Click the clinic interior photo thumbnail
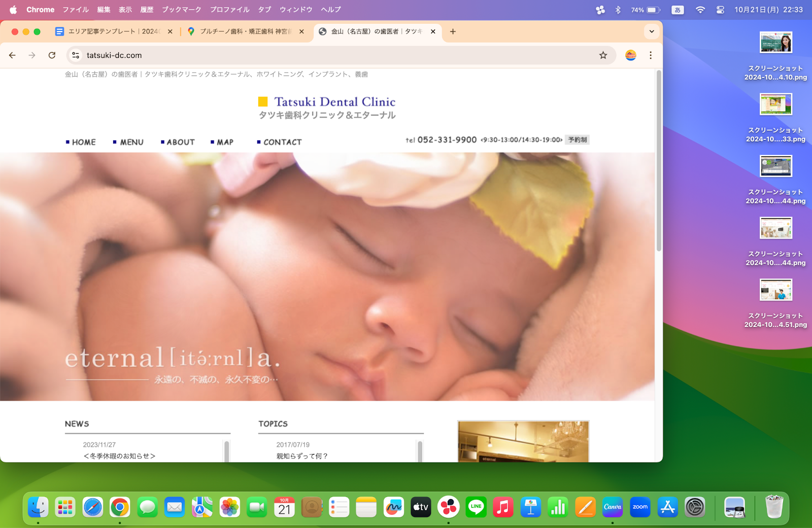Image resolution: width=812 pixels, height=528 pixels. click(523, 441)
